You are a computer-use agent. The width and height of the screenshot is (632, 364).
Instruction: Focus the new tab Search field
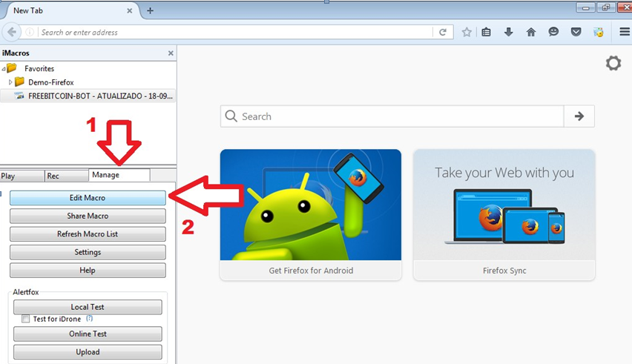(392, 116)
